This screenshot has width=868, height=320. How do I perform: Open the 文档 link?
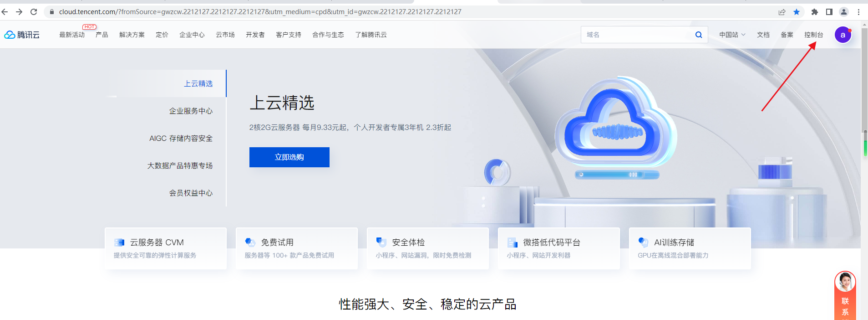763,35
